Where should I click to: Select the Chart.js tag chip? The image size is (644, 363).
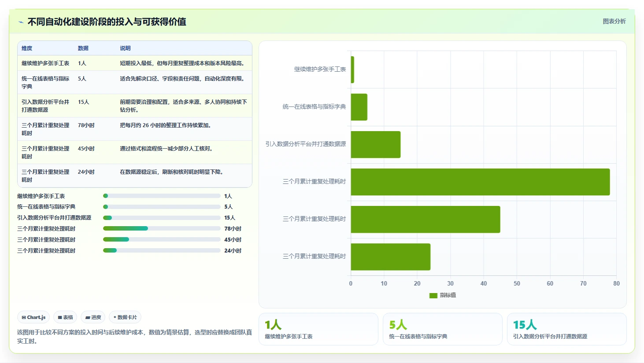pos(33,317)
